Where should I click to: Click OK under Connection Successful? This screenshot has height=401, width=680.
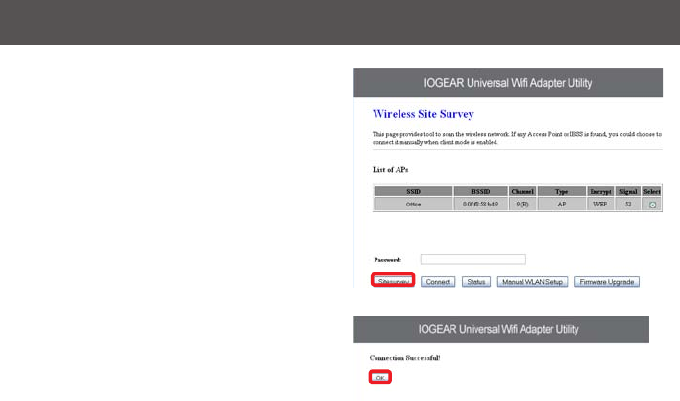380,378
